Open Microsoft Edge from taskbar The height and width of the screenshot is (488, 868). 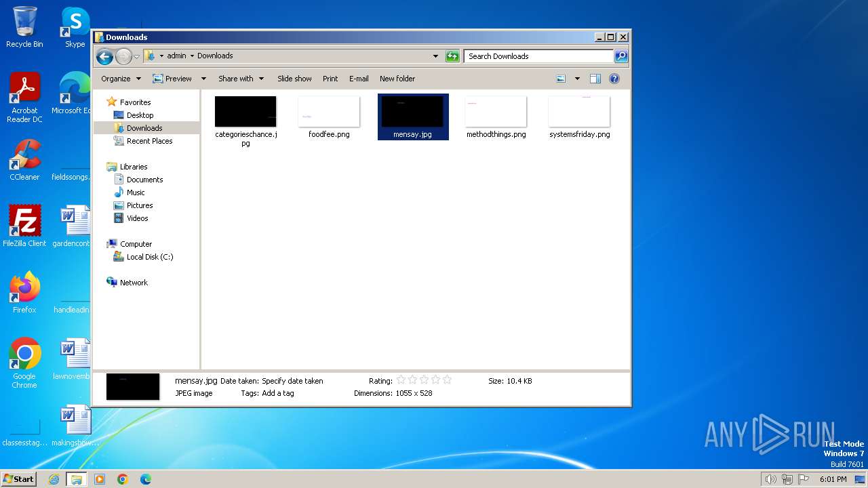(145, 479)
